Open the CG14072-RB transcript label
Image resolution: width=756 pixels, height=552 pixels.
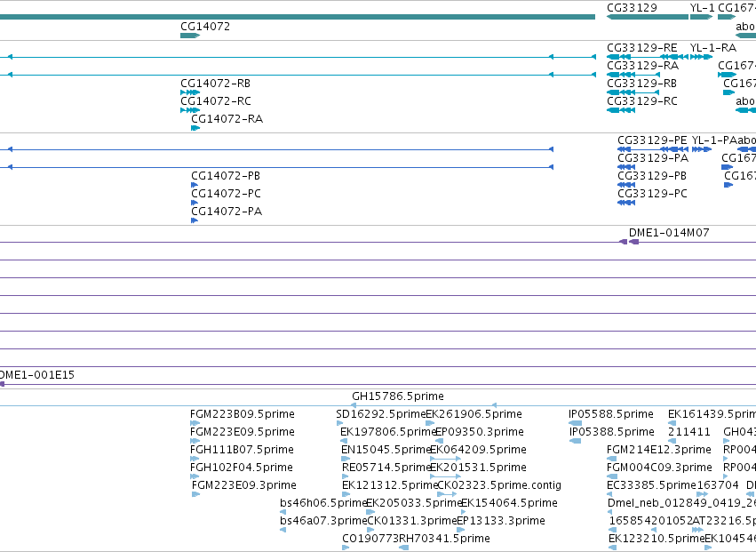(216, 84)
